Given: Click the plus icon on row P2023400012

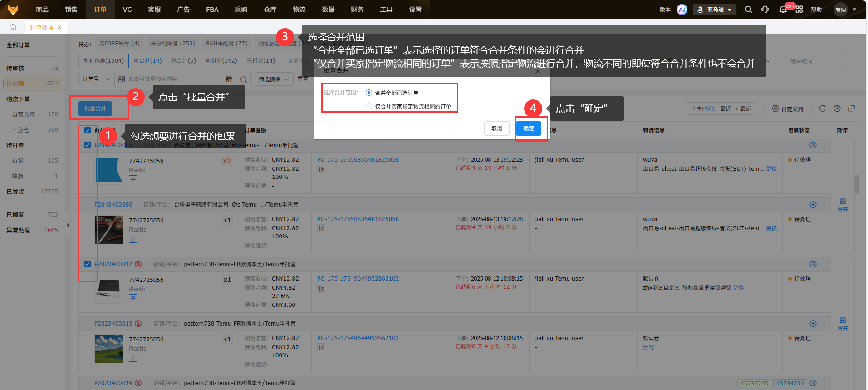Looking at the screenshot, I should click(813, 264).
